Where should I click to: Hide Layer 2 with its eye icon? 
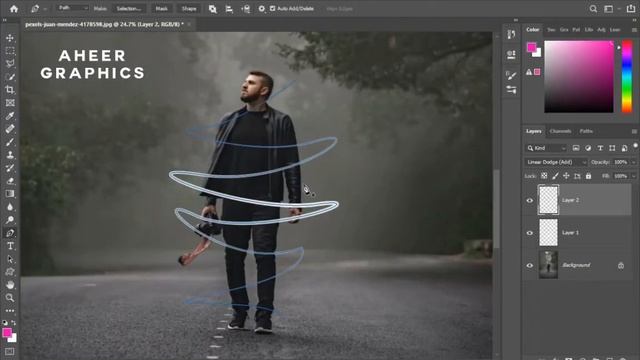[x=530, y=200]
